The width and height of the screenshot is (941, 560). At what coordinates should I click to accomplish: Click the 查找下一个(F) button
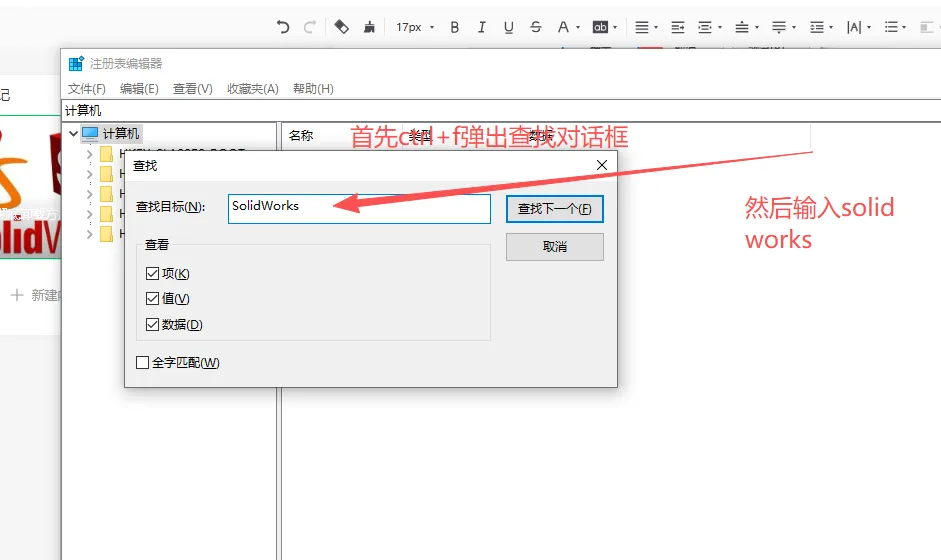555,209
